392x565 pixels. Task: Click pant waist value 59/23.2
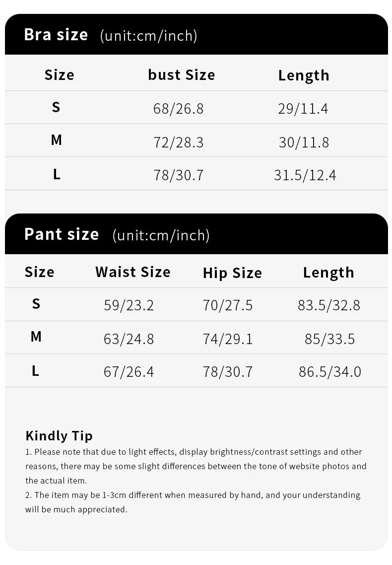[129, 305]
